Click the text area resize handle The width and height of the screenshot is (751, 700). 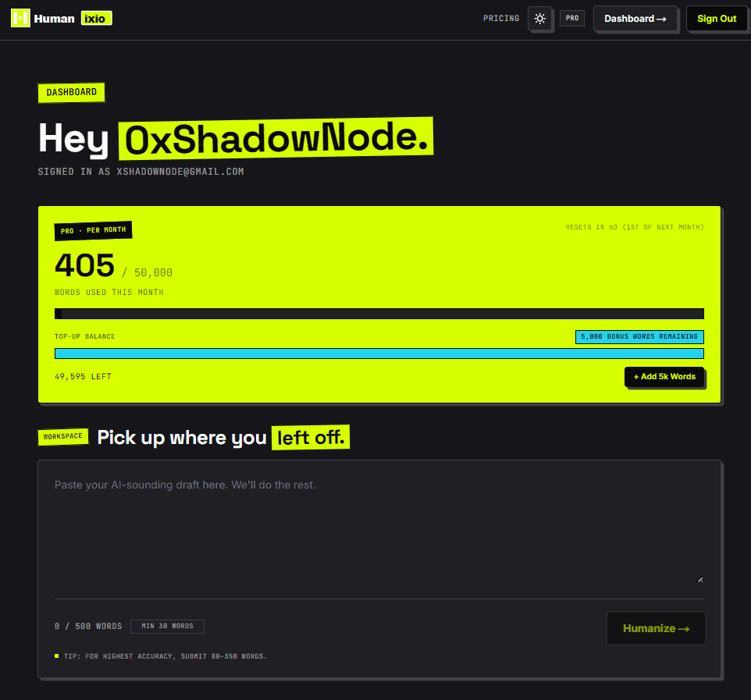(x=699, y=580)
